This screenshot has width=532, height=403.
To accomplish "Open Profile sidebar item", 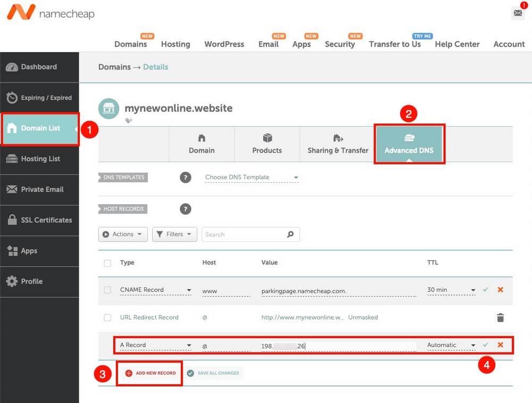I will [x=39, y=281].
